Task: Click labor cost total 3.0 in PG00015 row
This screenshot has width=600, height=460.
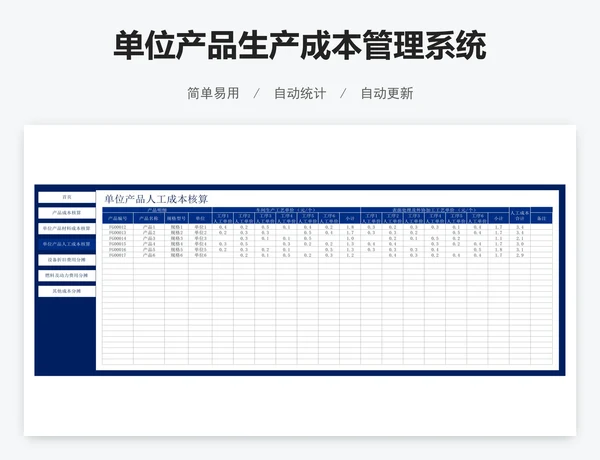Action: tap(520, 244)
